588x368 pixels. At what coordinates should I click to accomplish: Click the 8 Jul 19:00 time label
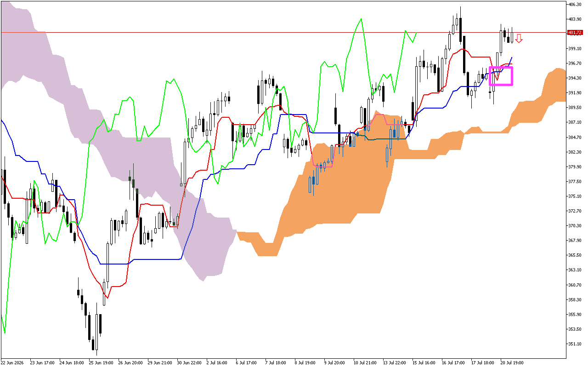tap(305, 362)
